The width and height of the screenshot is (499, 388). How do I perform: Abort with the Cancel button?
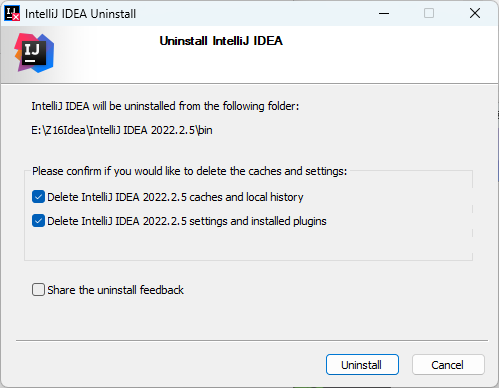coord(448,365)
